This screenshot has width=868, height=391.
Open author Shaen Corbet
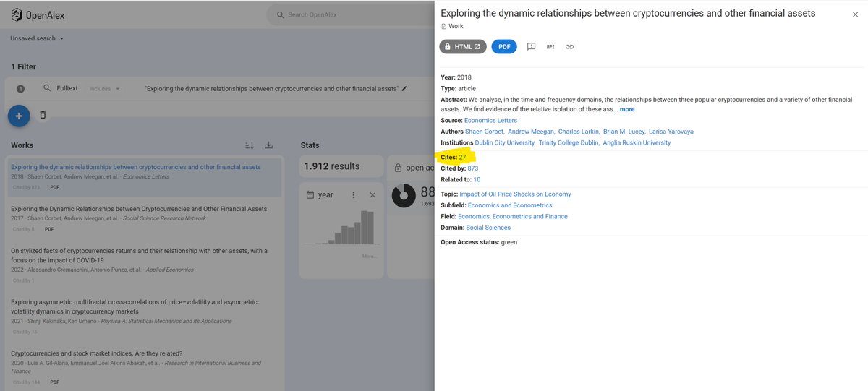tap(483, 132)
